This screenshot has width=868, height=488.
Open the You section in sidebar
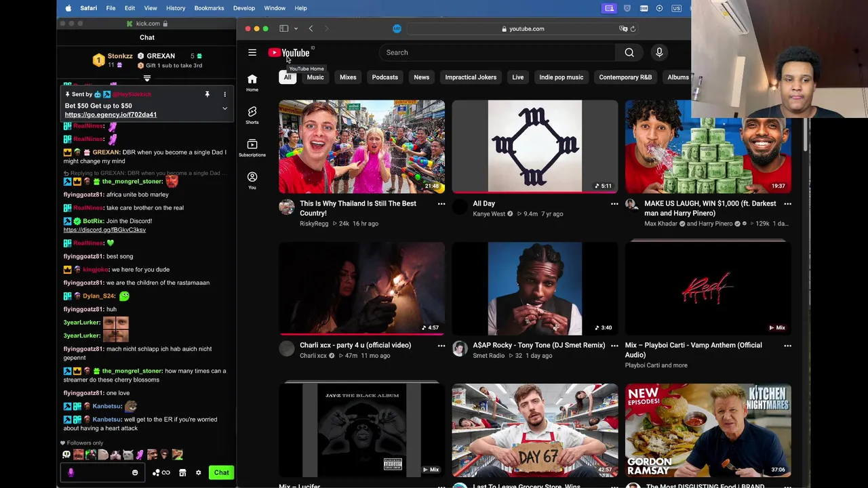pyautogui.click(x=252, y=180)
